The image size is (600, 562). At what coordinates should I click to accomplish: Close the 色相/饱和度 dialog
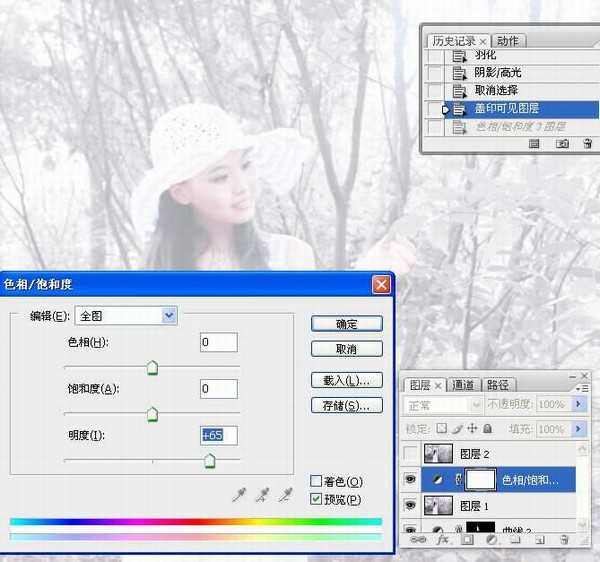[x=381, y=285]
